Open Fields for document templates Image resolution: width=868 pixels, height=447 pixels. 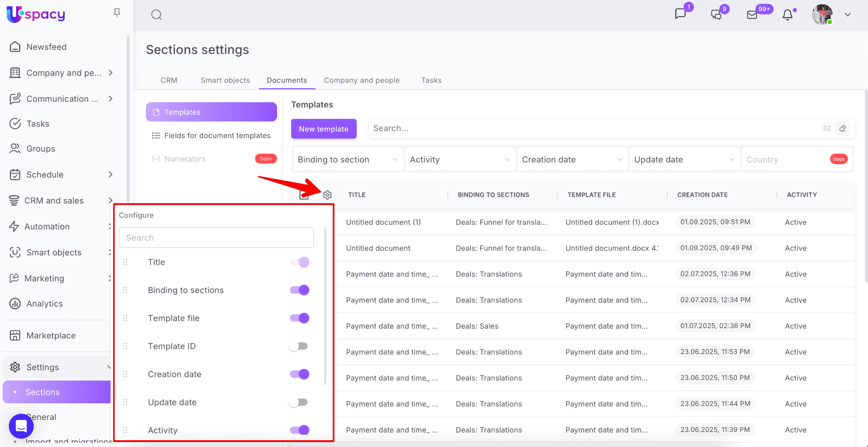click(217, 136)
